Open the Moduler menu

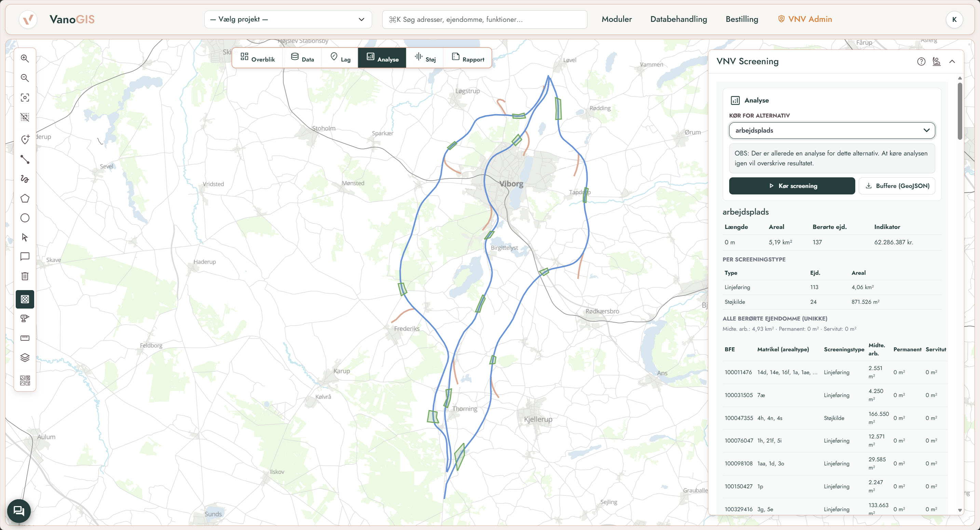click(616, 19)
